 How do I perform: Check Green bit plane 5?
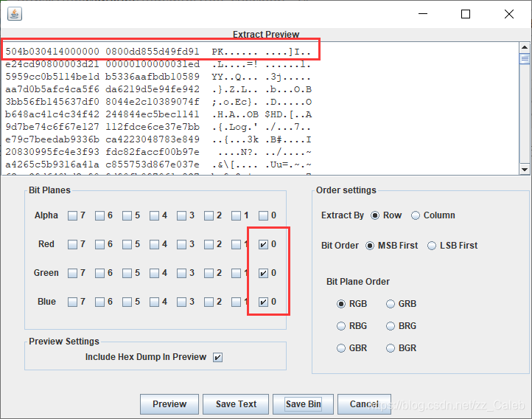[x=127, y=273]
